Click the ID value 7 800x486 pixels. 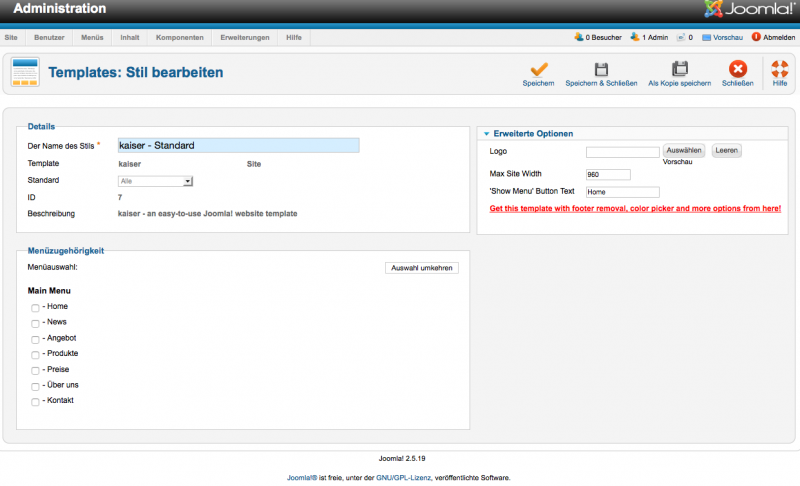(120, 197)
